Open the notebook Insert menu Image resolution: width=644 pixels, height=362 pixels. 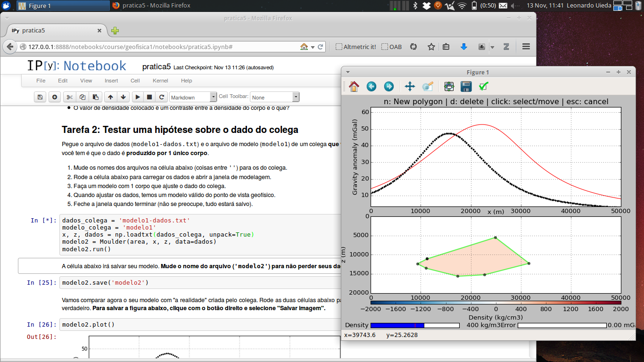[x=111, y=81]
